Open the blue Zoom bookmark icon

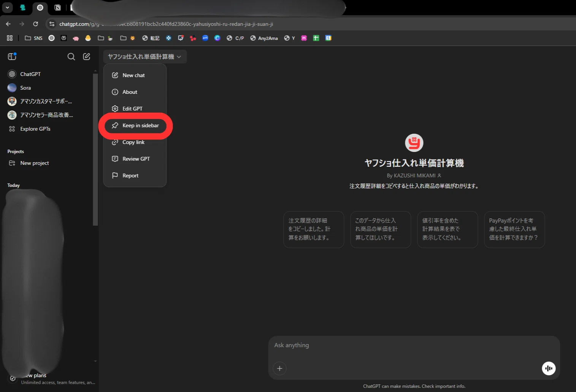tap(205, 38)
